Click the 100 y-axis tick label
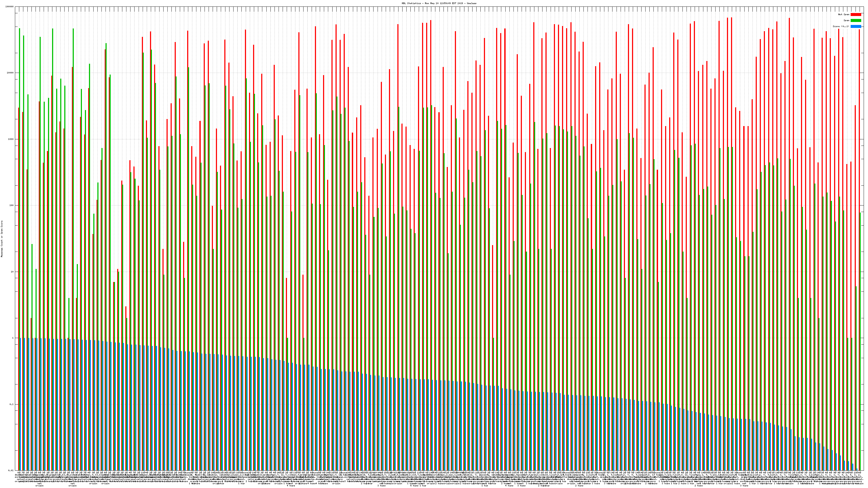 (12, 206)
